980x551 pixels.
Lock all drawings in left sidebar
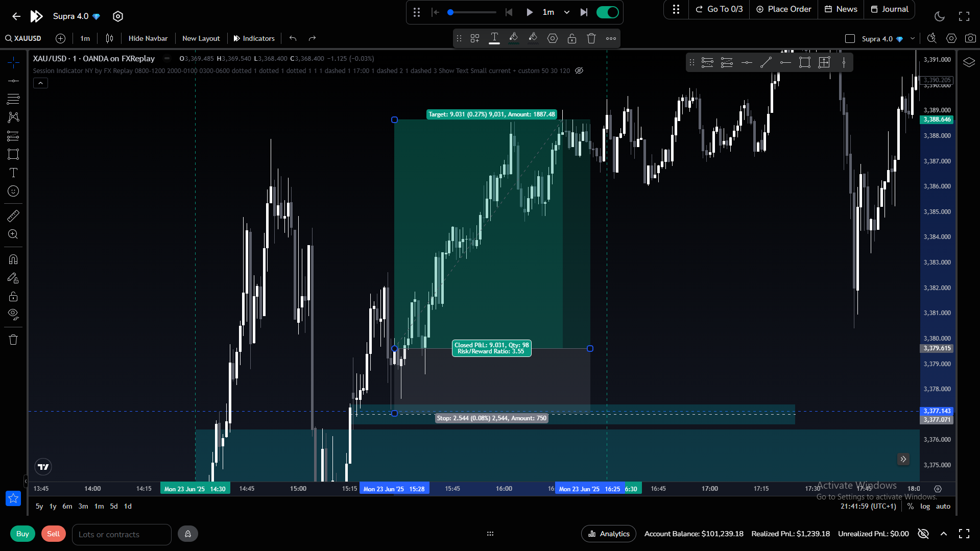[13, 297]
